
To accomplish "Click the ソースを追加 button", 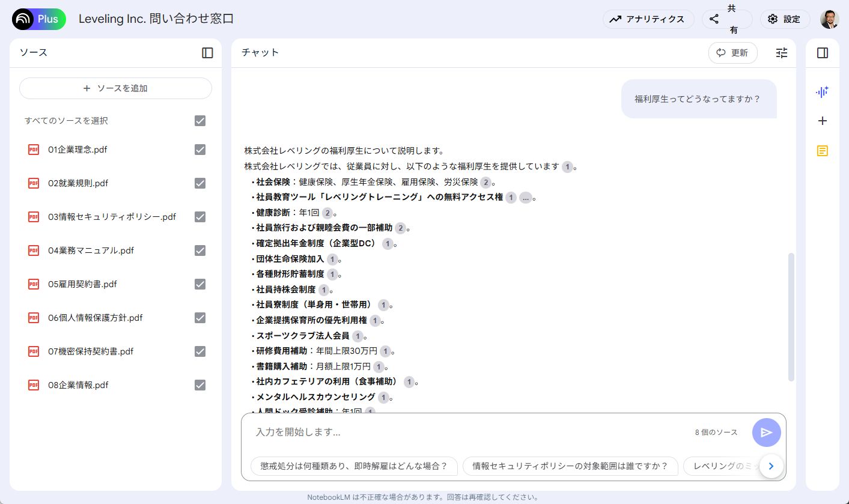I will (x=115, y=88).
